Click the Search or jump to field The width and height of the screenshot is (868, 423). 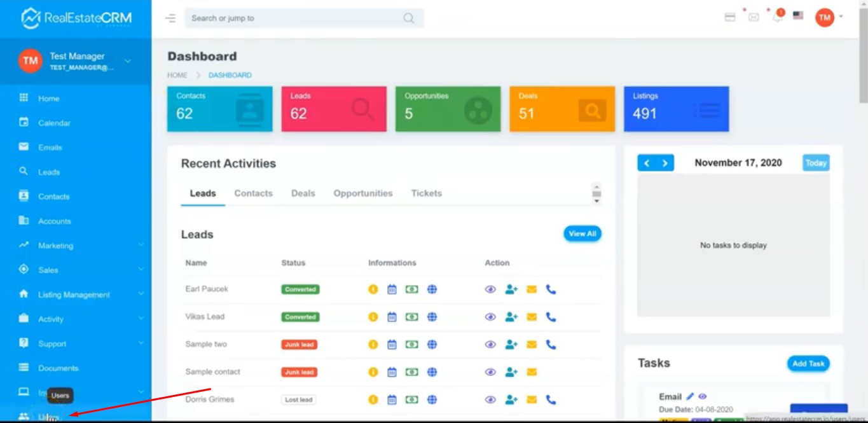[x=296, y=18]
